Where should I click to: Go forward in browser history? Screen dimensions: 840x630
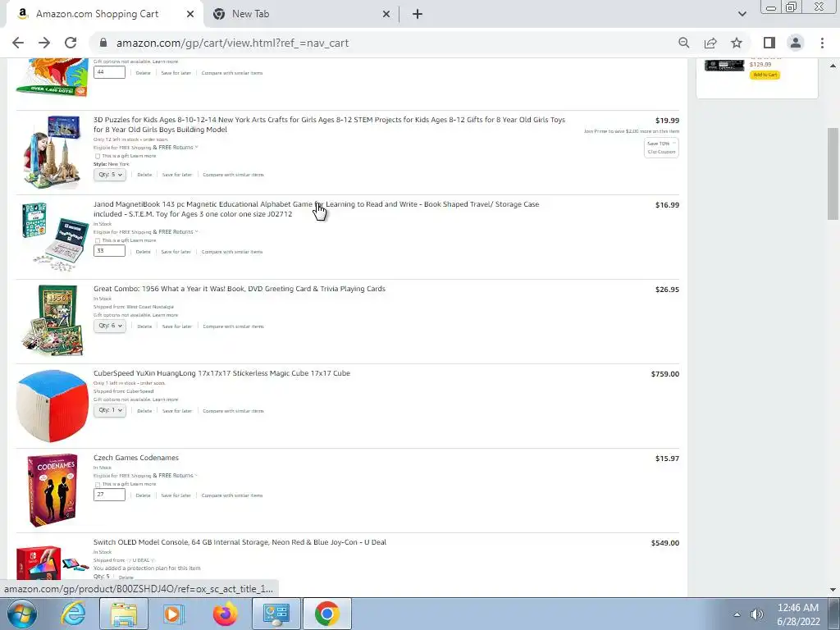(x=44, y=43)
